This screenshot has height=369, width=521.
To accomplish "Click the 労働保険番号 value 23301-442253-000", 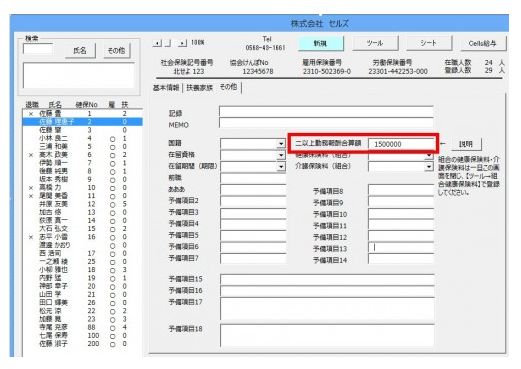I will (x=398, y=71).
